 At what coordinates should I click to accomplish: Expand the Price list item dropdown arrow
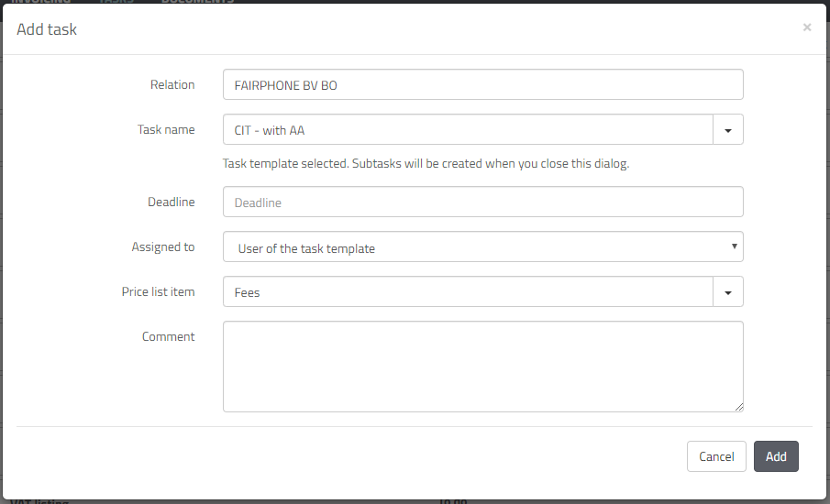coord(728,292)
